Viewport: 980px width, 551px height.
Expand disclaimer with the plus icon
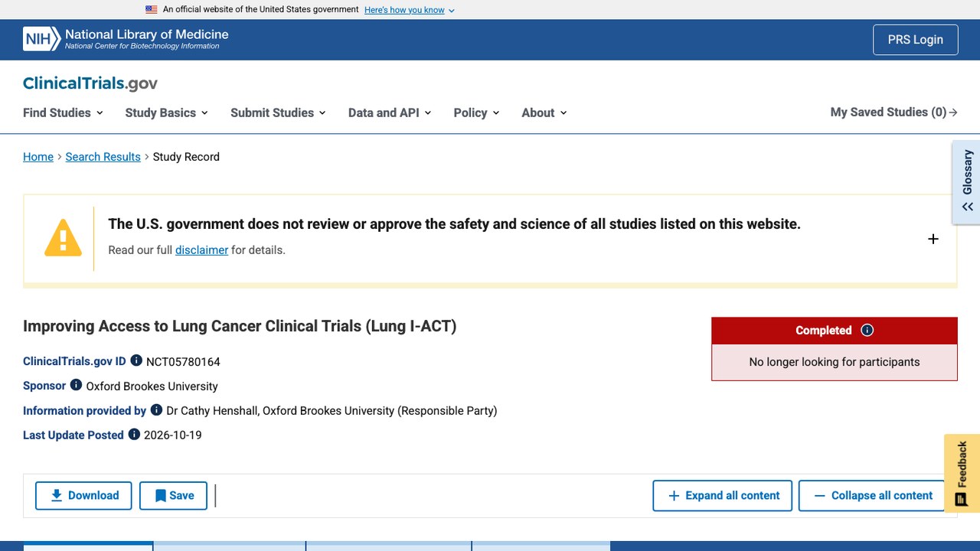(933, 239)
